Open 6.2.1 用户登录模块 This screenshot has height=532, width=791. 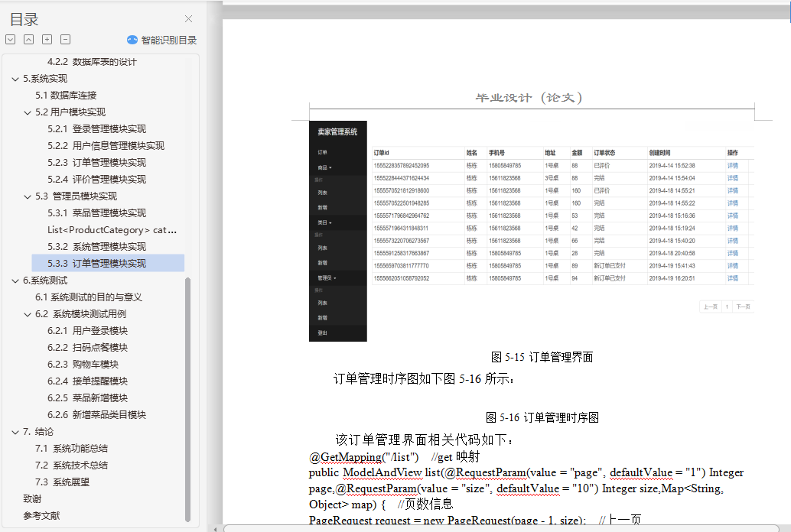click(x=88, y=331)
